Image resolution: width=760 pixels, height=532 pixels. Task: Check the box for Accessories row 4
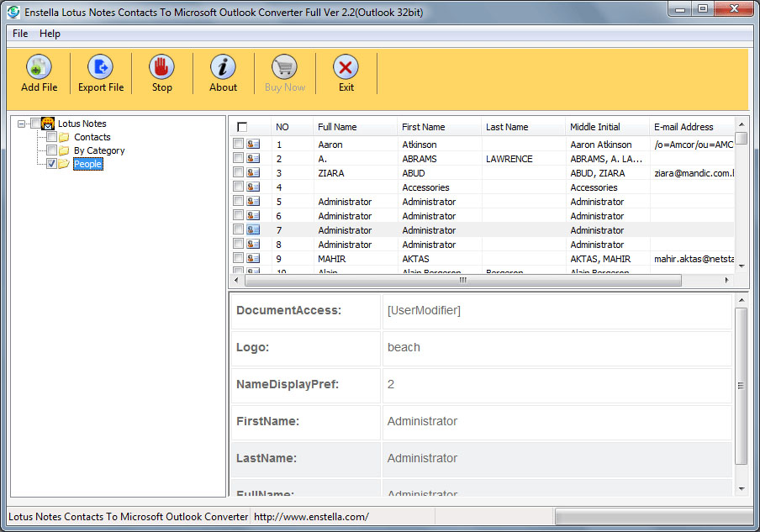238,186
